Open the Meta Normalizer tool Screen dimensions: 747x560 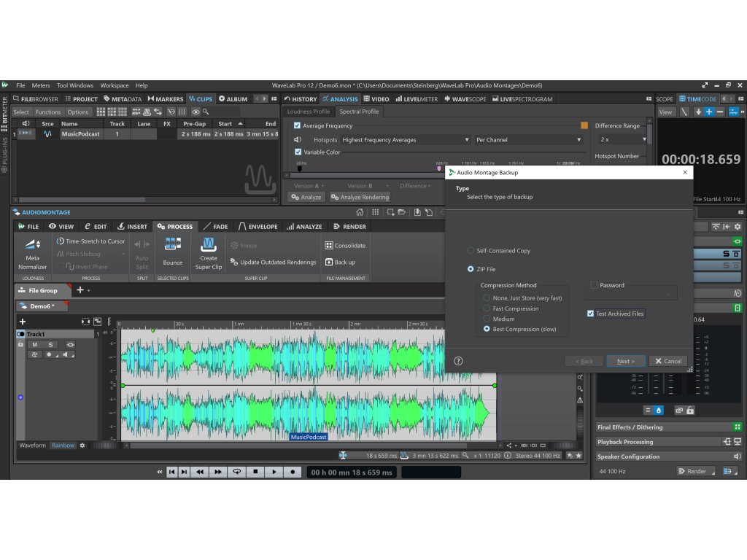pyautogui.click(x=32, y=256)
